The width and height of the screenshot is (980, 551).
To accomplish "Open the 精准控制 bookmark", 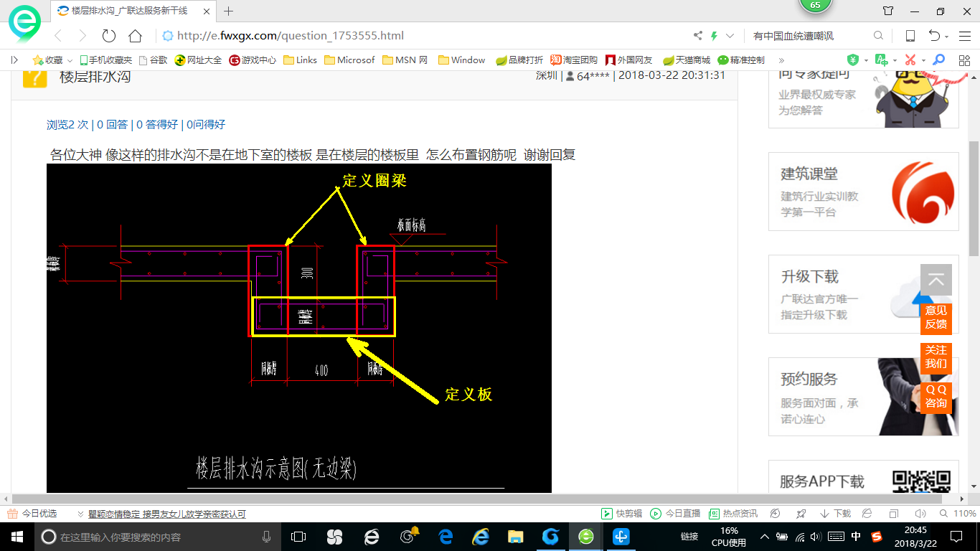I will coord(741,60).
